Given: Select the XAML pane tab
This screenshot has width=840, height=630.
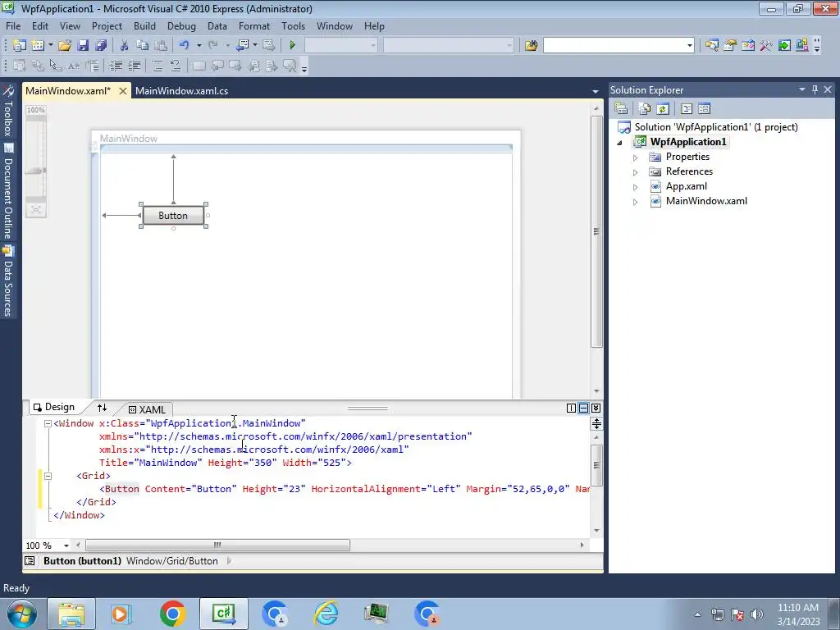Looking at the screenshot, I should (x=148, y=410).
